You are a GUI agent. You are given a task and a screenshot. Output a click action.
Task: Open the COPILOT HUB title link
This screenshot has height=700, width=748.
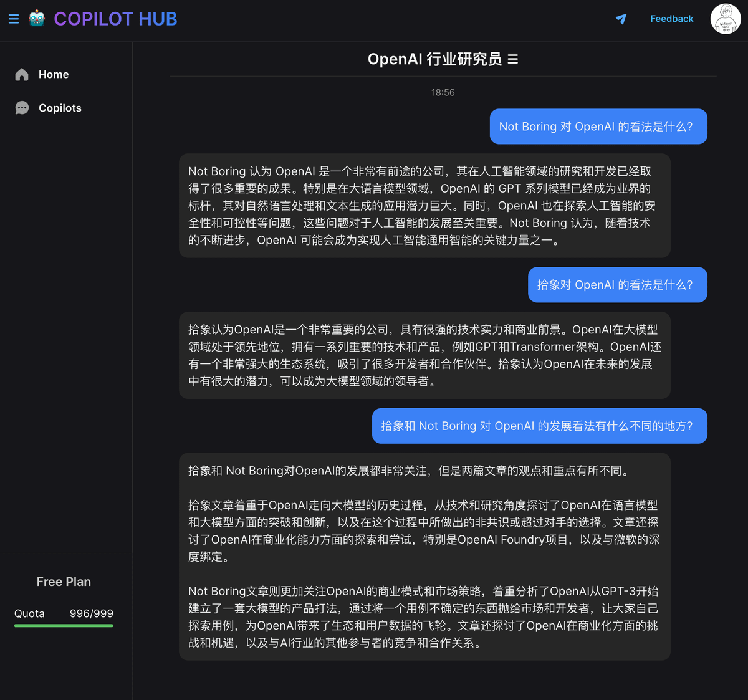[x=115, y=19]
